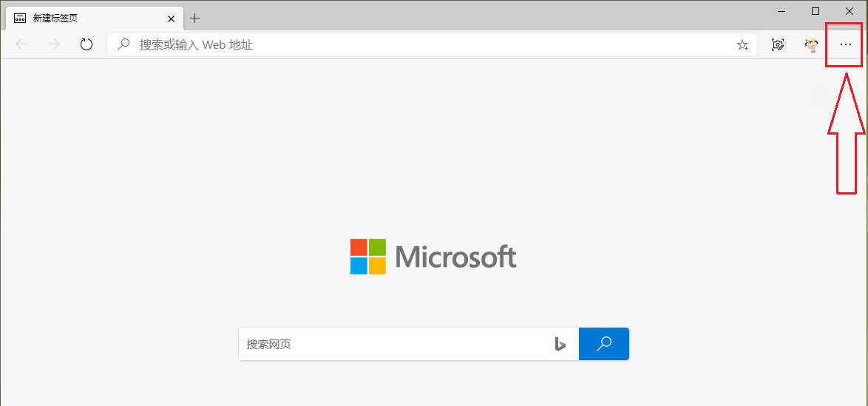Close the browser window
Screen dimensions: 868x406
pyautogui.click(x=850, y=11)
